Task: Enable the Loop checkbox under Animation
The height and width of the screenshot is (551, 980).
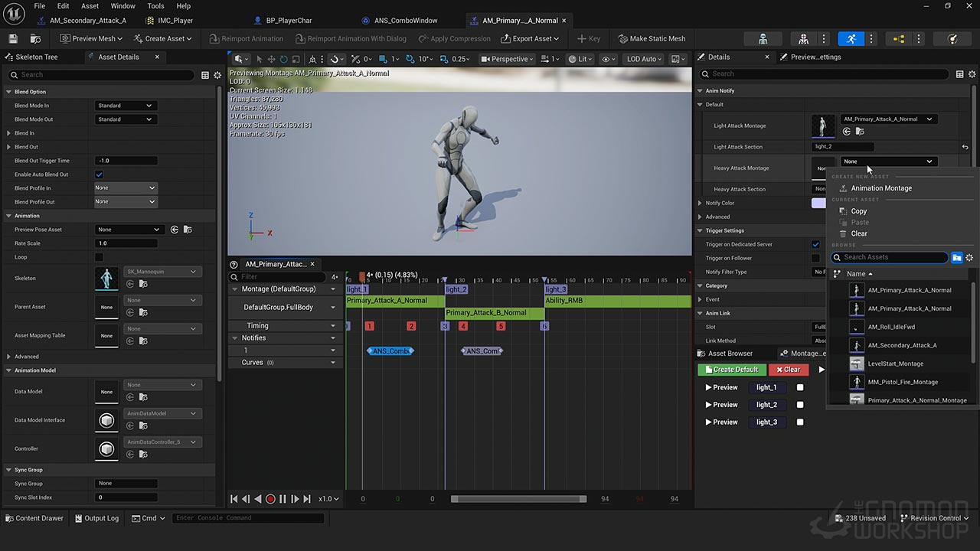Action: [x=99, y=257]
